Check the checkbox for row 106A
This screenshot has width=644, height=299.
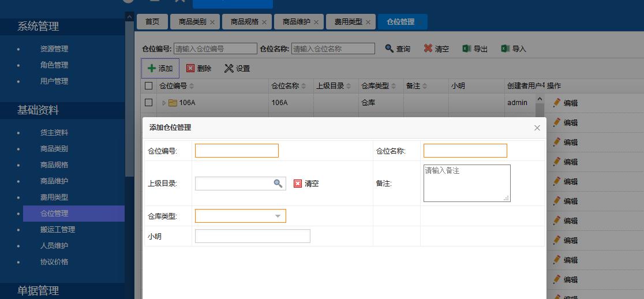tap(149, 103)
